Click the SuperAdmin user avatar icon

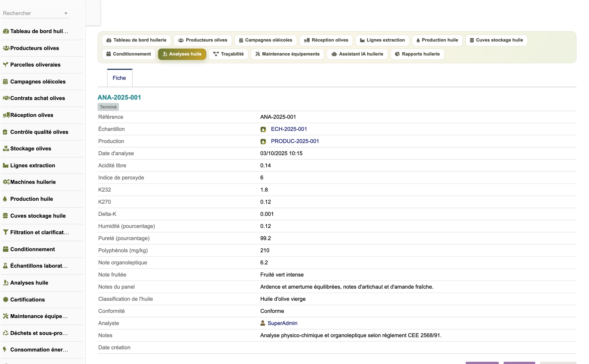[263, 323]
